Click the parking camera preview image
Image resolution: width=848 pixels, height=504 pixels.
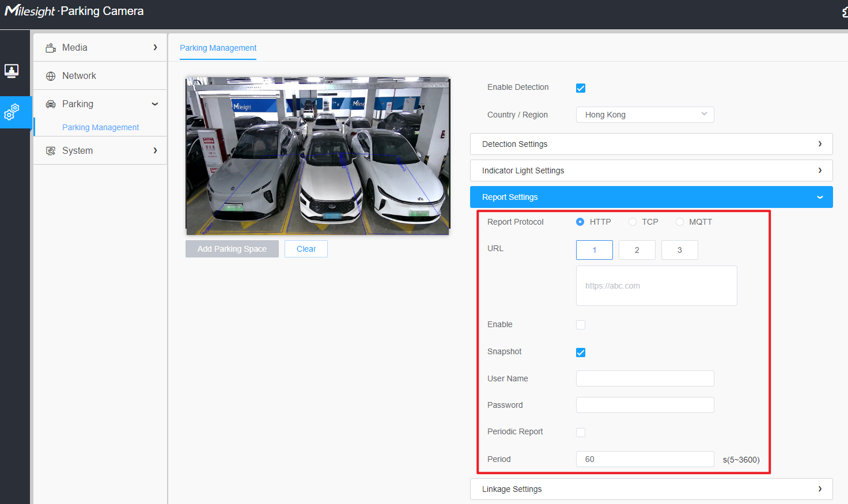tap(317, 156)
